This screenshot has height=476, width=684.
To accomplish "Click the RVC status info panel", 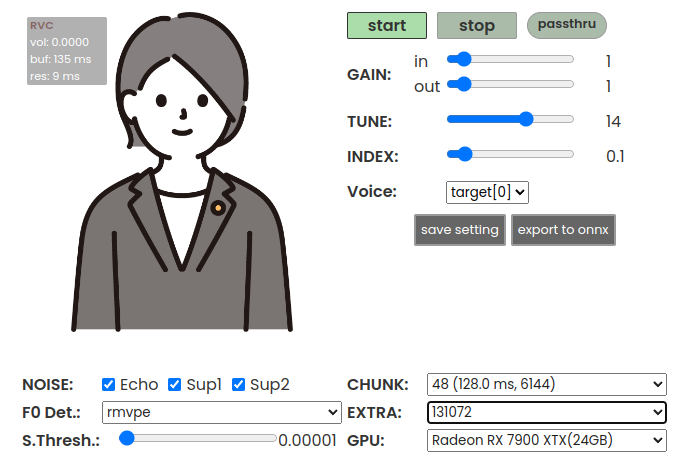I will [x=67, y=51].
